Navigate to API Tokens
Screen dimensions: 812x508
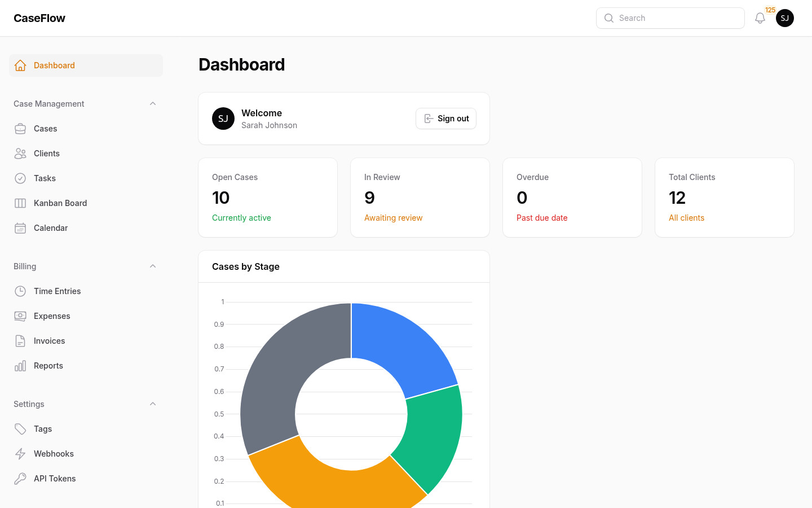pyautogui.click(x=55, y=478)
